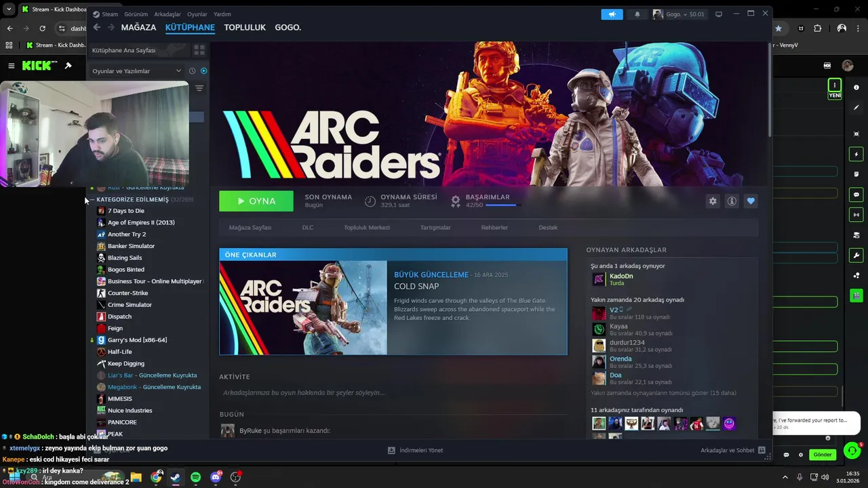Collapse KATEGORİZE EDİLMEMİŞ category
The width and height of the screenshot is (868, 488).
pos(92,200)
